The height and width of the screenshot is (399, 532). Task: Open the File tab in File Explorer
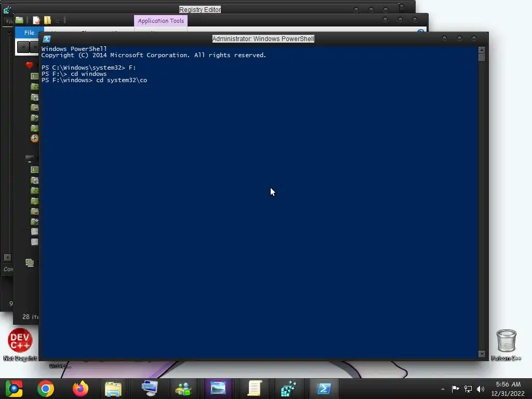pyautogui.click(x=29, y=33)
